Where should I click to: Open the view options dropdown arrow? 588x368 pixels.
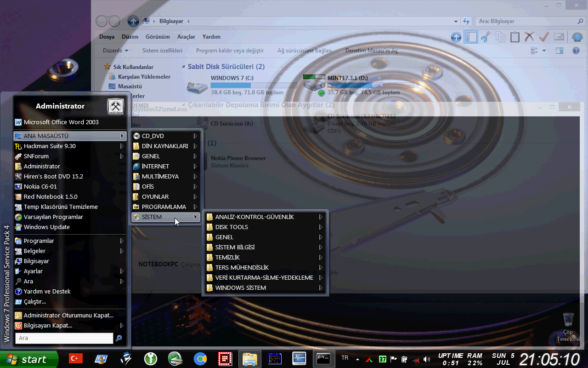click(544, 51)
